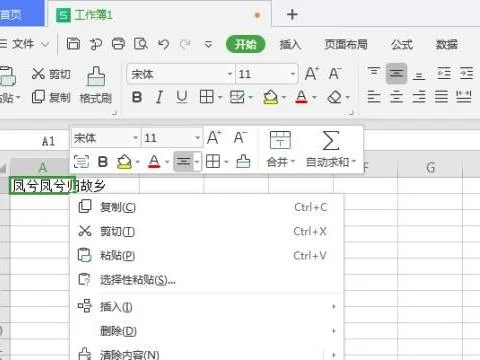The width and height of the screenshot is (480, 360).
Task: Click Cut in the ribbon
Action: click(x=51, y=74)
